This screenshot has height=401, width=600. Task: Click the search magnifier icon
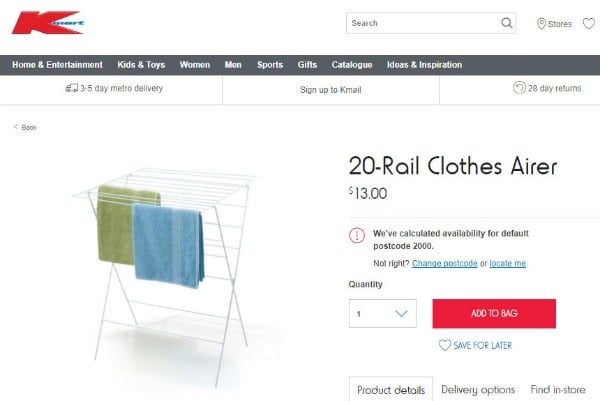click(x=507, y=23)
